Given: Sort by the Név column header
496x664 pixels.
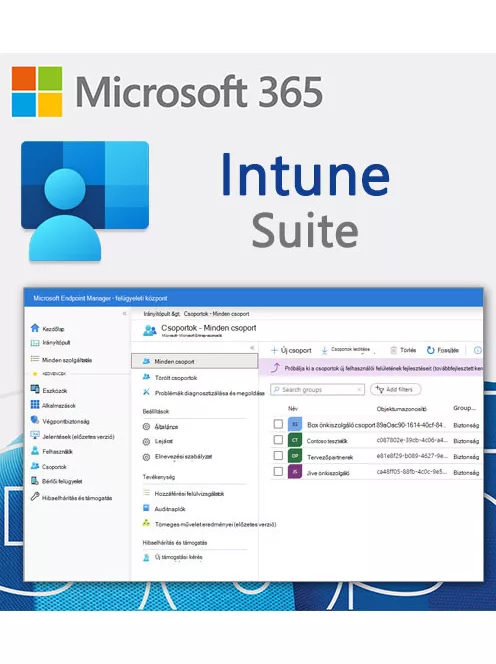Looking at the screenshot, I should click(293, 409).
